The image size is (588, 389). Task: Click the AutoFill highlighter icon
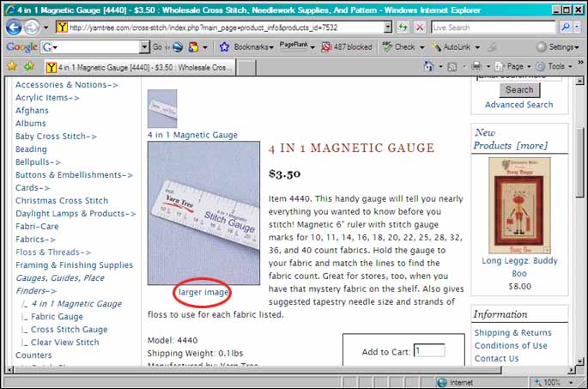492,47
